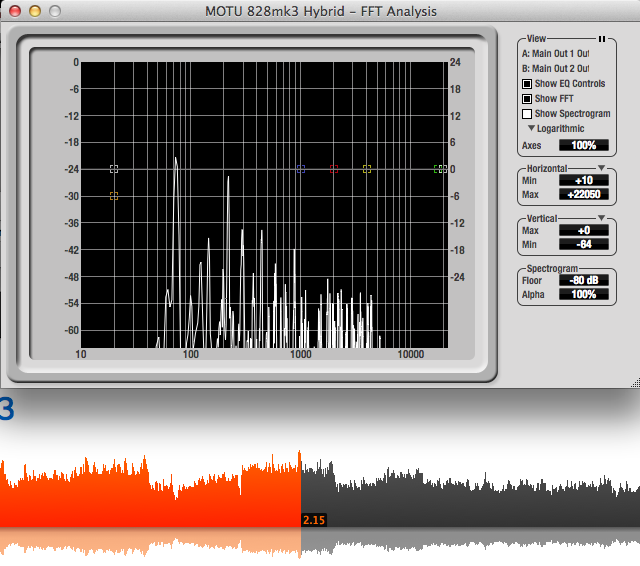Enable the Show Spectrogram checkbox
Screen dimensions: 640x566
(x=527, y=114)
